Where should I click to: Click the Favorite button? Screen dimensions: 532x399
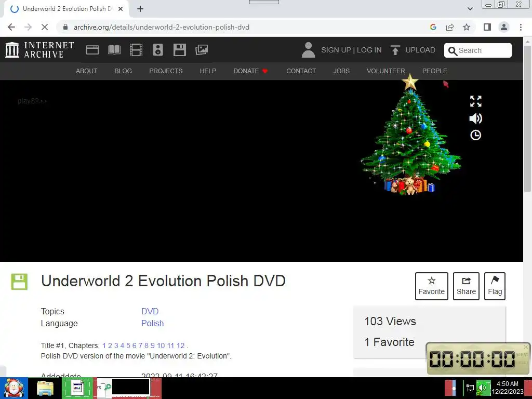tap(432, 286)
